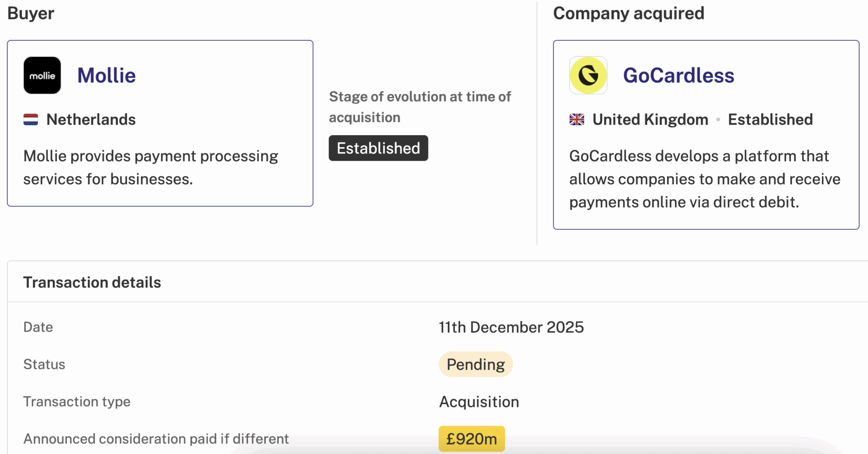Click the Transaction details heading
The image size is (868, 454).
[92, 282]
